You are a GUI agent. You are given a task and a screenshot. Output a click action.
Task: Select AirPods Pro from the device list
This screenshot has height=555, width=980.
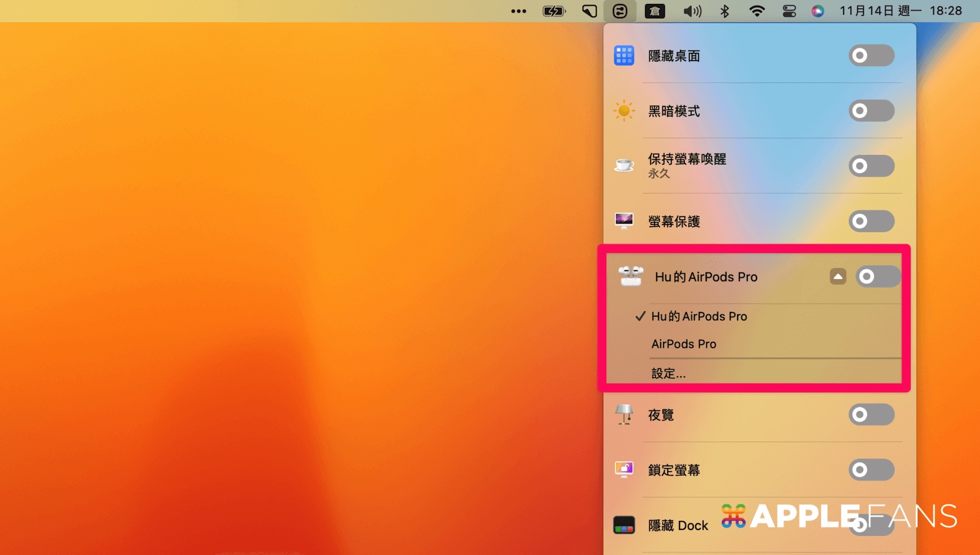[684, 344]
